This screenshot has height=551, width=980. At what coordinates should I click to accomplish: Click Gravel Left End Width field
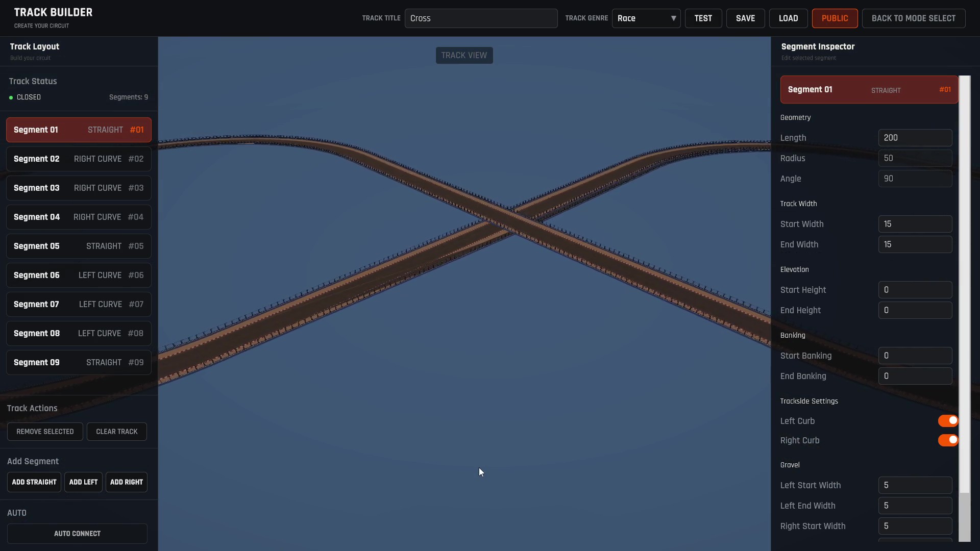tap(915, 506)
